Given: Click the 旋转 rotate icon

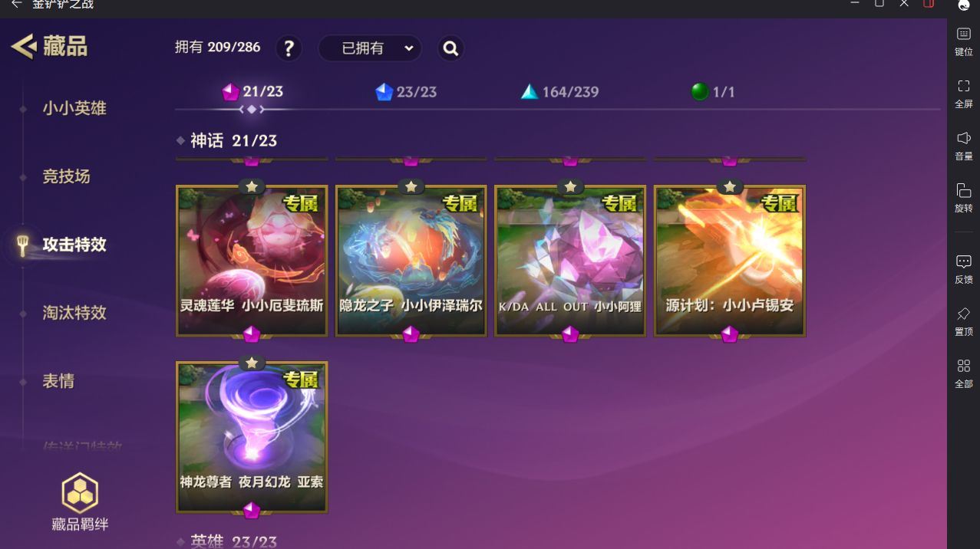Looking at the screenshot, I should 964,191.
